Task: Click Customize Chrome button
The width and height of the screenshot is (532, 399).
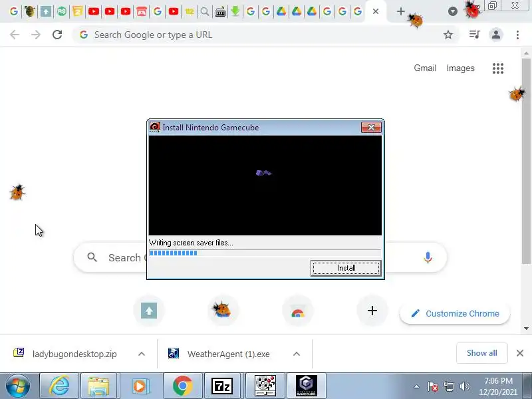Action: click(455, 313)
